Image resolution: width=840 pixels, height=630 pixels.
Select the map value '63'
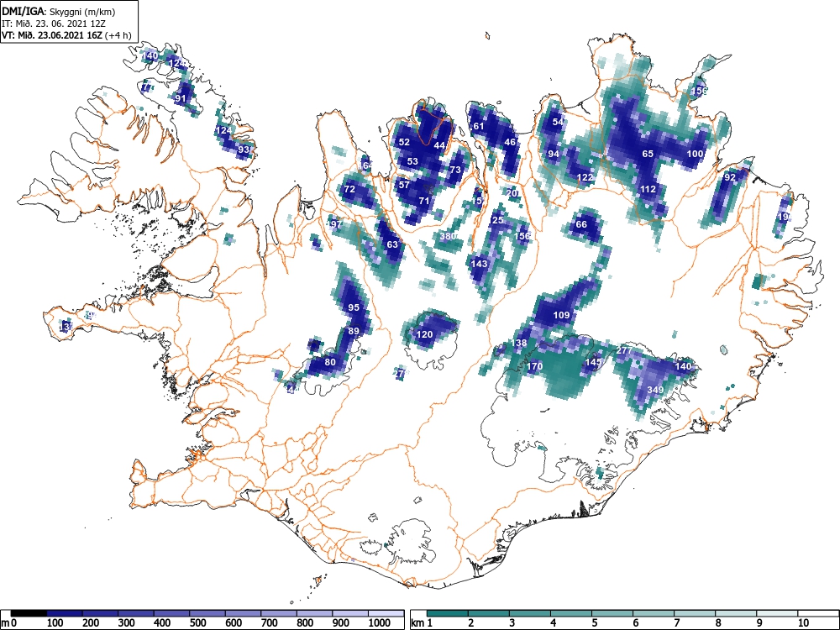pyautogui.click(x=392, y=244)
